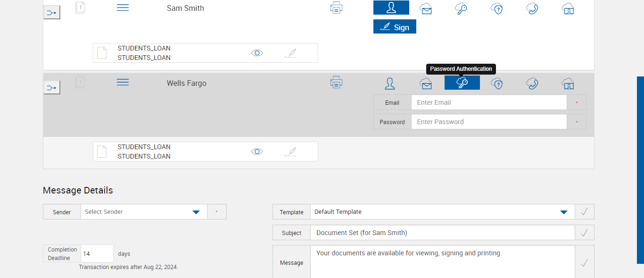Click the printer icon for Sam Smith
Image resolution: width=644 pixels, height=278 pixels.
(x=336, y=8)
